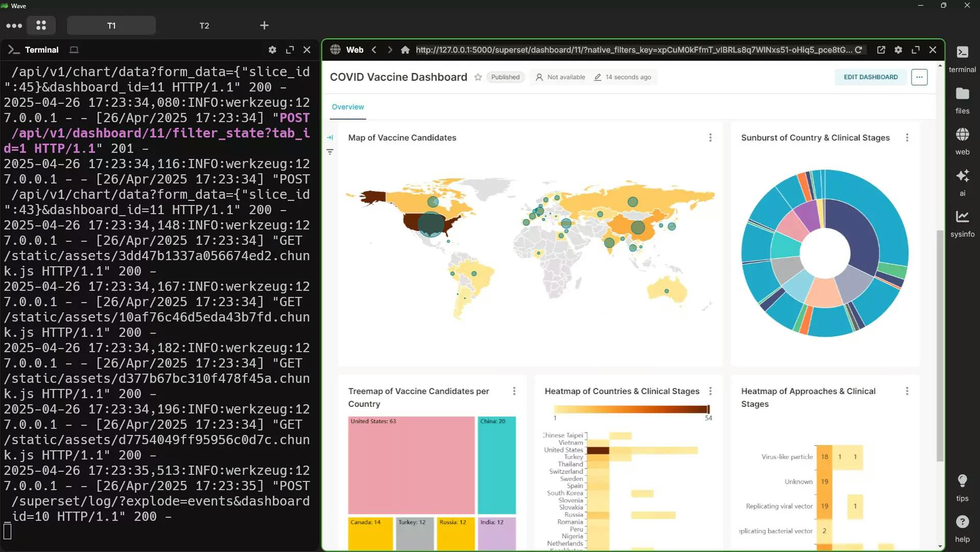Click Russia: 12 treemap tile
Image resolution: width=980 pixels, height=552 pixels.
click(x=456, y=534)
